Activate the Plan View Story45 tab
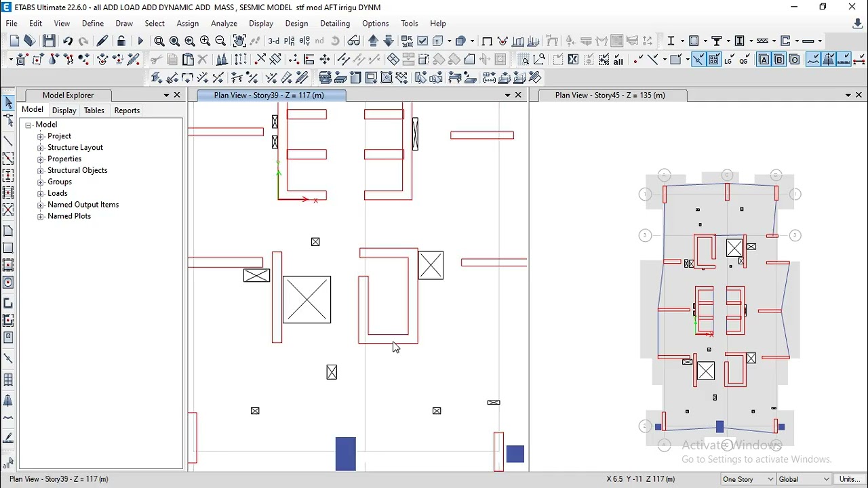This screenshot has width=868, height=488. tap(610, 96)
